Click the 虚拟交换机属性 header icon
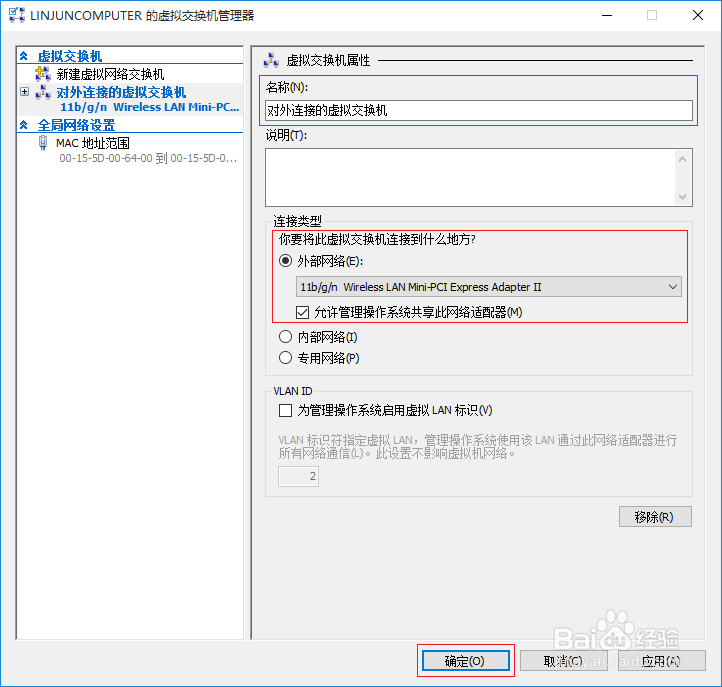 click(271, 60)
